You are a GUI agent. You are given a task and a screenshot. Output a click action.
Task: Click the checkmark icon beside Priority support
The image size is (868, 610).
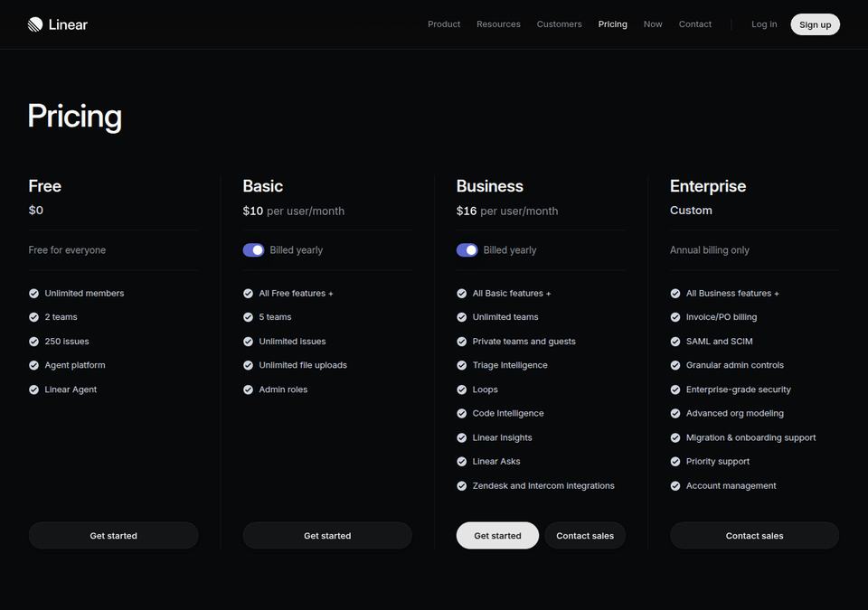[675, 462]
